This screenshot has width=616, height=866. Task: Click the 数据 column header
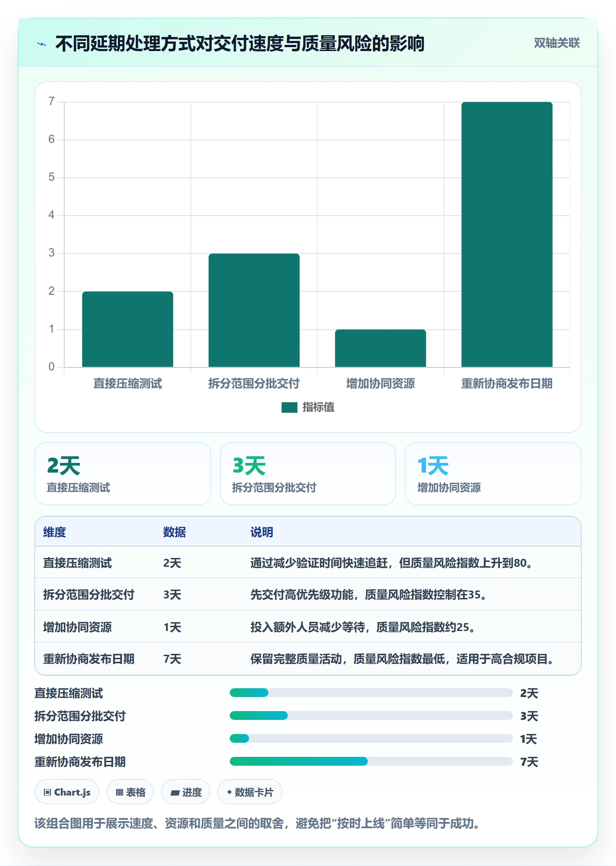click(x=175, y=532)
